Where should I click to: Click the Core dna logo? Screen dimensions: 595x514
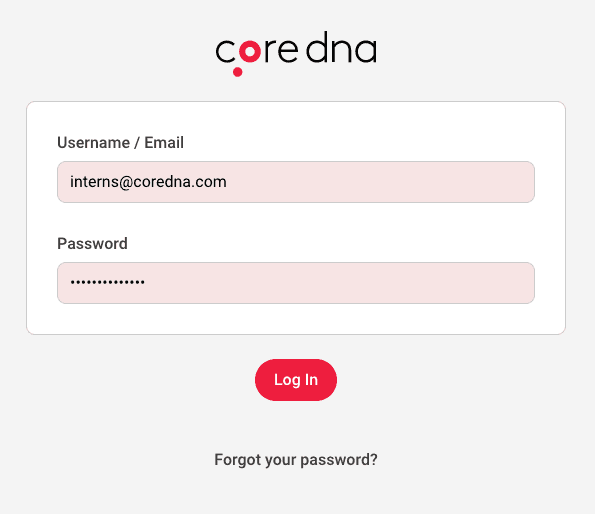click(x=296, y=53)
